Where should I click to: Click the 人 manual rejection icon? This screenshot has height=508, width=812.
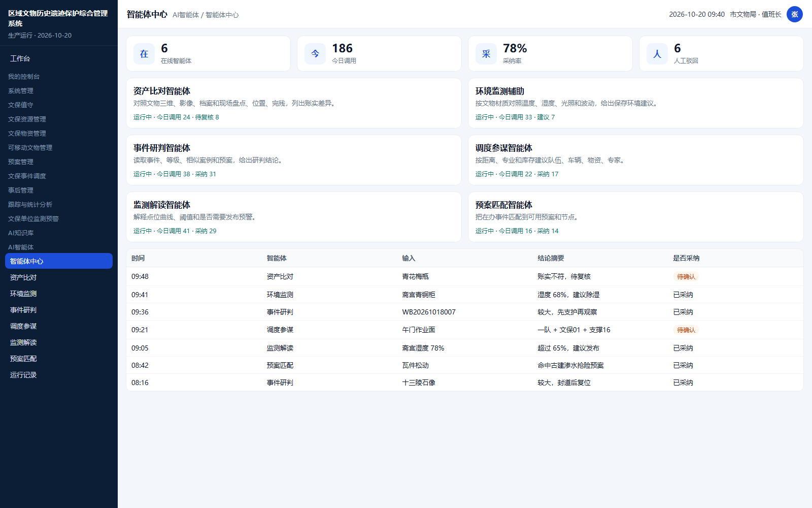pos(657,54)
